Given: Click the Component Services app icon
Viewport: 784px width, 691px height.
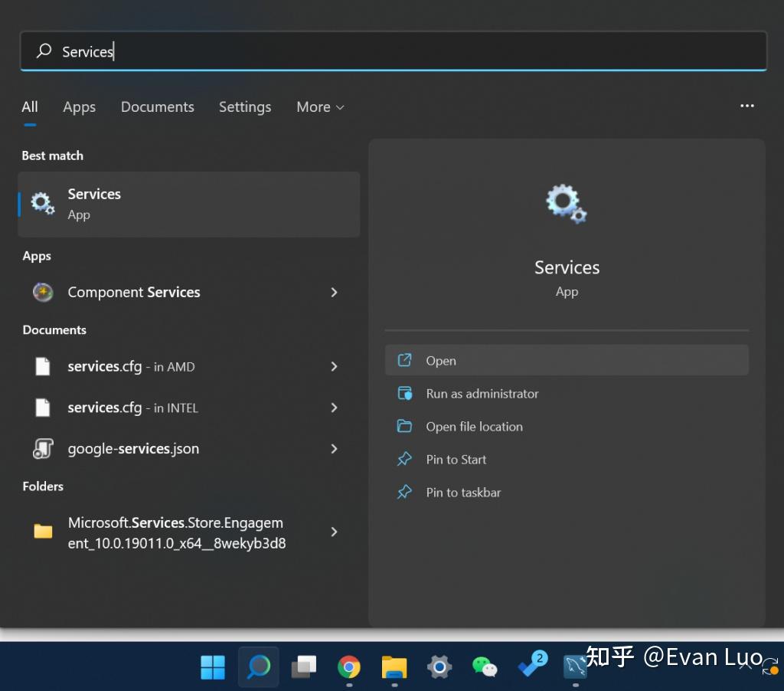Looking at the screenshot, I should [x=43, y=292].
